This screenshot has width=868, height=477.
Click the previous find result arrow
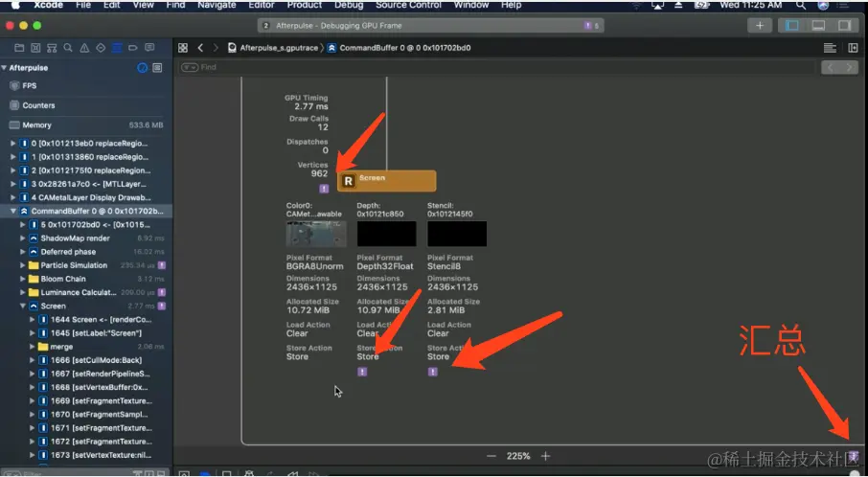[x=830, y=67]
